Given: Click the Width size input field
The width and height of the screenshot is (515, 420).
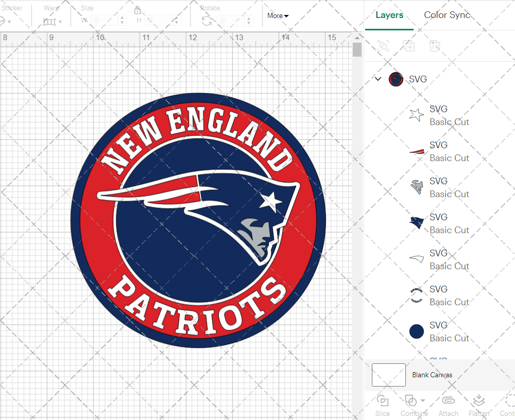Looking at the screenshot, I should click(104, 21).
